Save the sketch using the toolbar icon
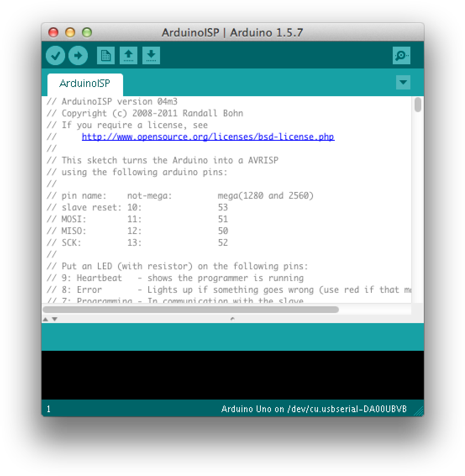 coord(151,55)
